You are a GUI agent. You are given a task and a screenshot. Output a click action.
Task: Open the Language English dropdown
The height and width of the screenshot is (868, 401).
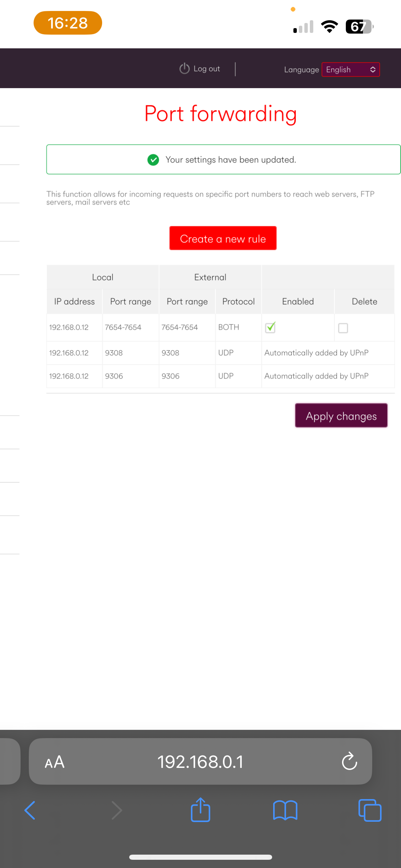(351, 70)
